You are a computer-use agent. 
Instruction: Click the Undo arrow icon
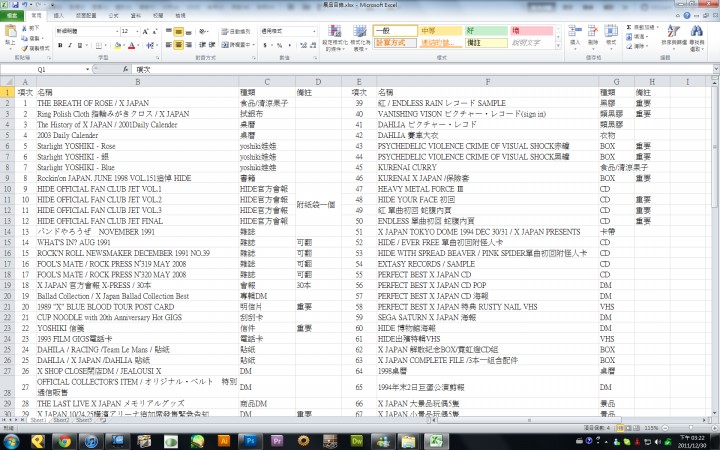click(24, 5)
